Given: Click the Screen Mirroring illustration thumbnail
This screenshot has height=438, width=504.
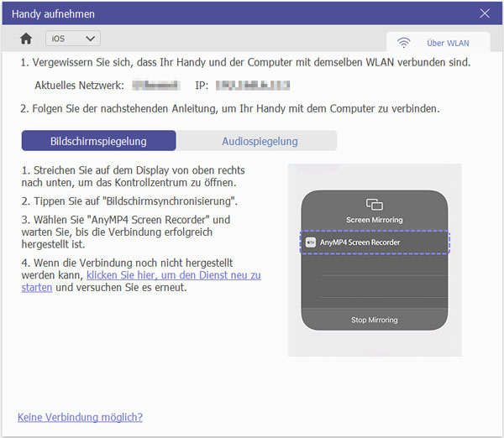Looking at the screenshot, I should (x=375, y=260).
